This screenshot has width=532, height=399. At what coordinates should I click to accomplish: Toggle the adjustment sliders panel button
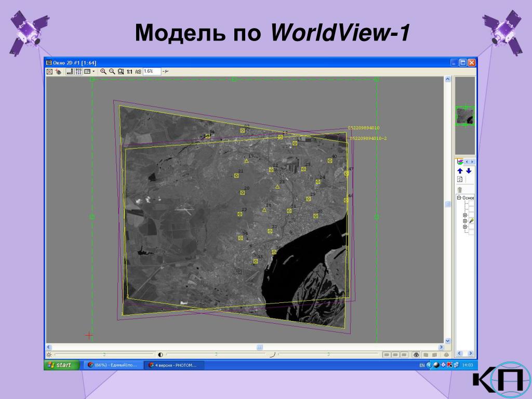78,72
